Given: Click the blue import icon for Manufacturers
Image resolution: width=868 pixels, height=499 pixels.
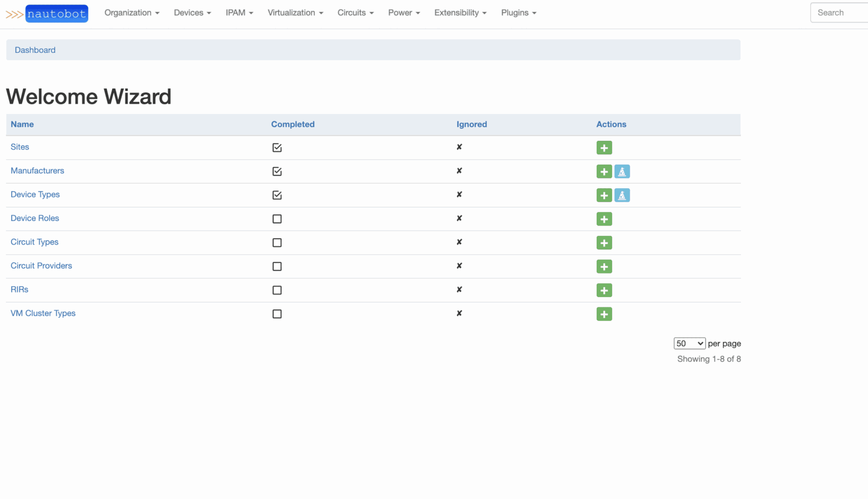Looking at the screenshot, I should 622,171.
